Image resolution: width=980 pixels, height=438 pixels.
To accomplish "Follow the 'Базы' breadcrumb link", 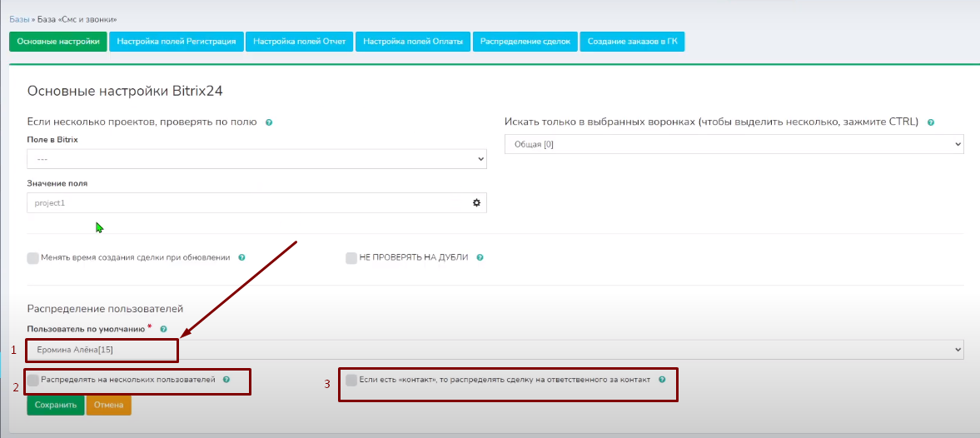I will point(20,18).
